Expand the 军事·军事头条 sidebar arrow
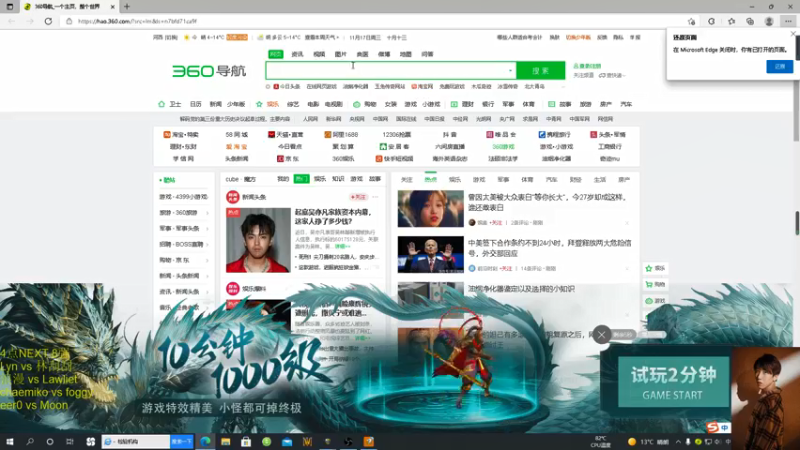The height and width of the screenshot is (450, 800). click(207, 229)
